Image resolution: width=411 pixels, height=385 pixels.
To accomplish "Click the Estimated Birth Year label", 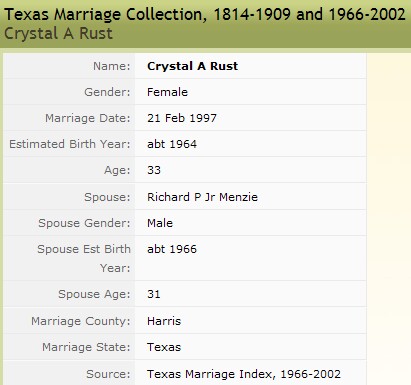I will point(70,144).
